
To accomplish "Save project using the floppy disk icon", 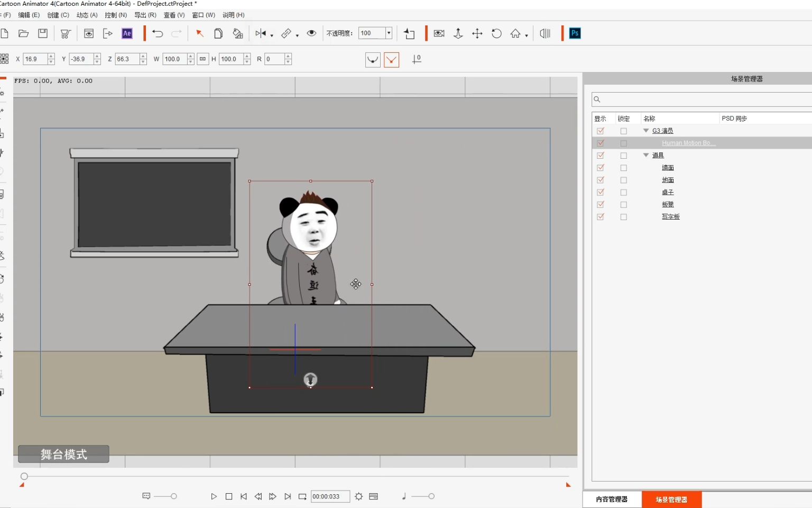I will click(43, 33).
